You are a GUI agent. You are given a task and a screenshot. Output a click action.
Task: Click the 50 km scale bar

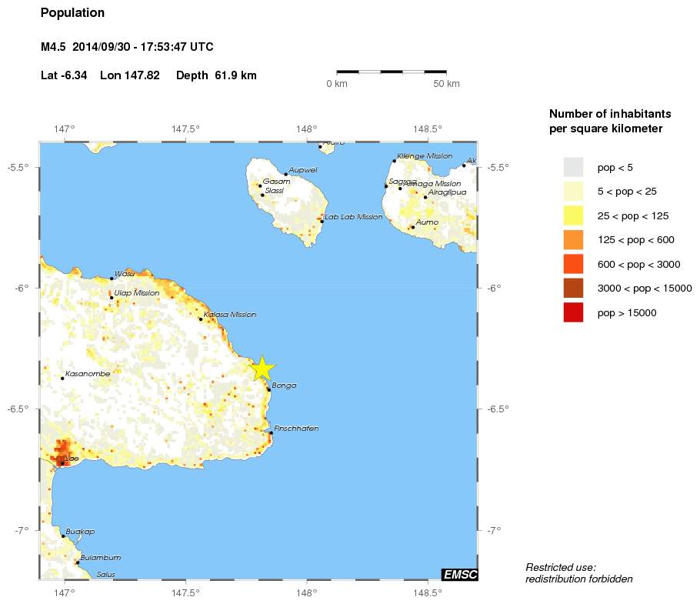tap(392, 72)
